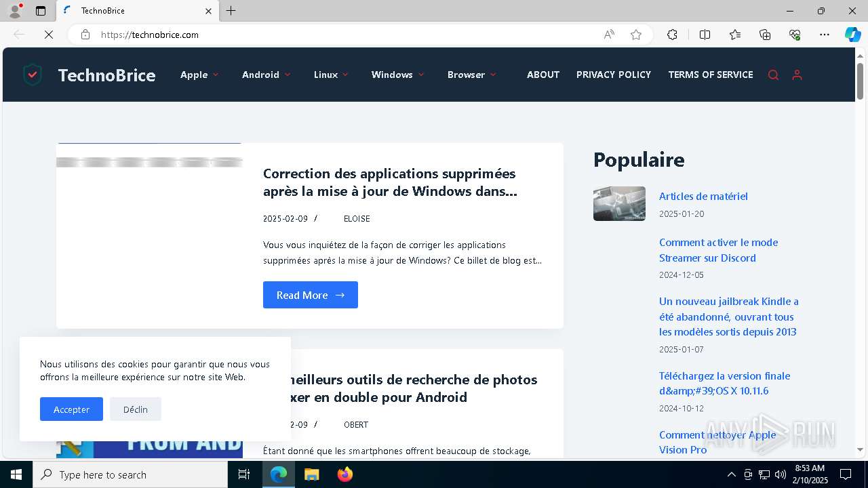Image resolution: width=868 pixels, height=488 pixels.
Task: Activate Read aloud icon in address bar
Action: (609, 35)
